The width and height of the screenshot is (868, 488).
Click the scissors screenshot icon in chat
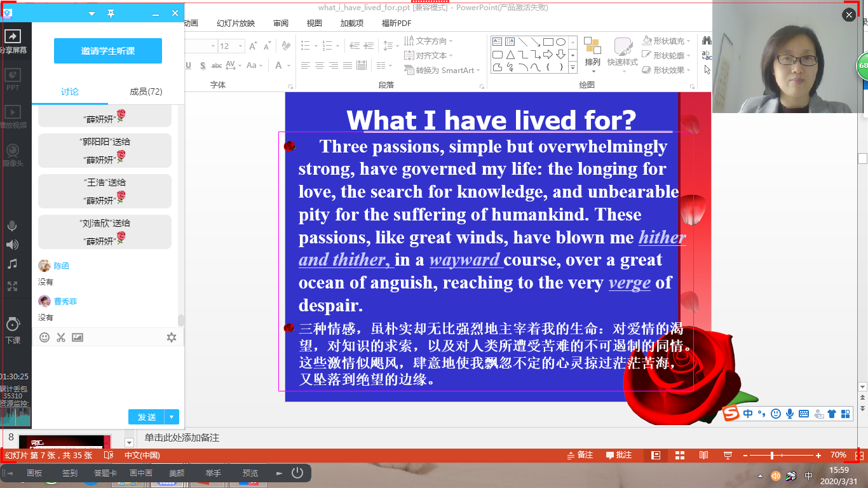(61, 337)
